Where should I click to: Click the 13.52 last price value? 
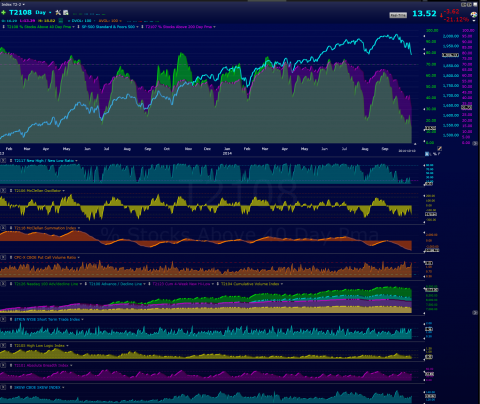point(424,14)
